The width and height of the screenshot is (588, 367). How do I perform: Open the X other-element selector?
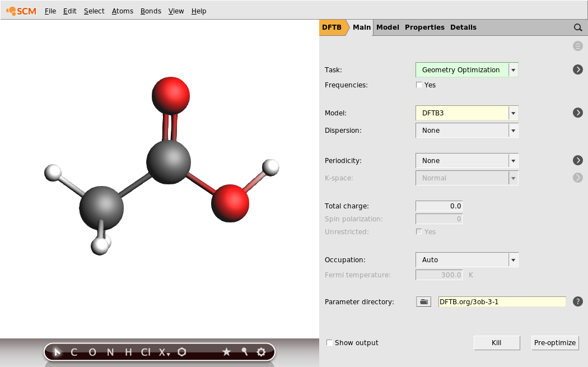[x=164, y=352]
